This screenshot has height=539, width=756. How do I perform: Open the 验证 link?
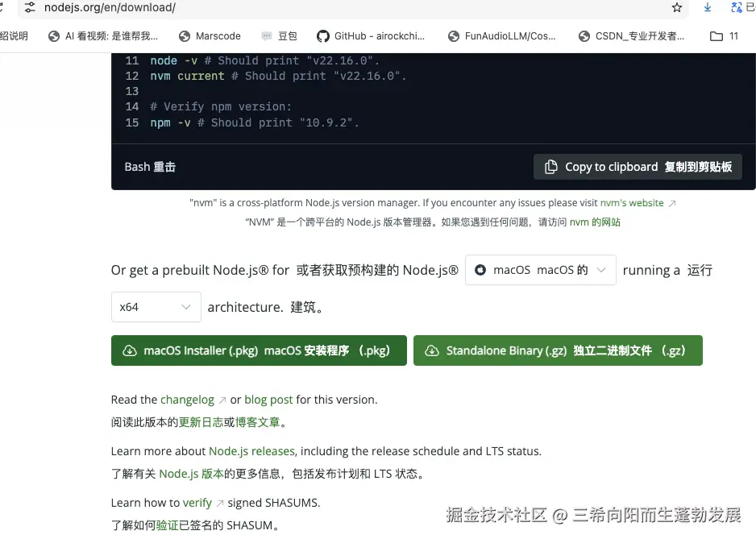[x=168, y=525]
